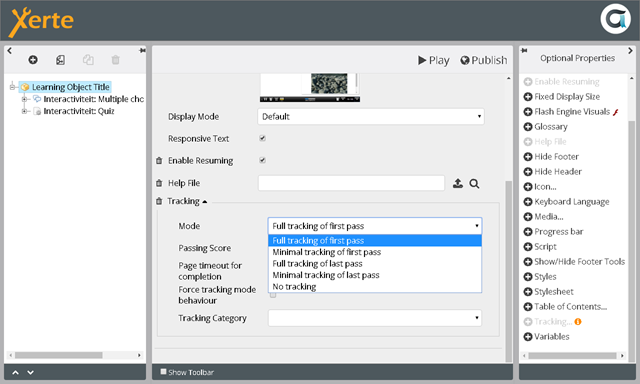Pin the Optional Properties panel

point(524,51)
